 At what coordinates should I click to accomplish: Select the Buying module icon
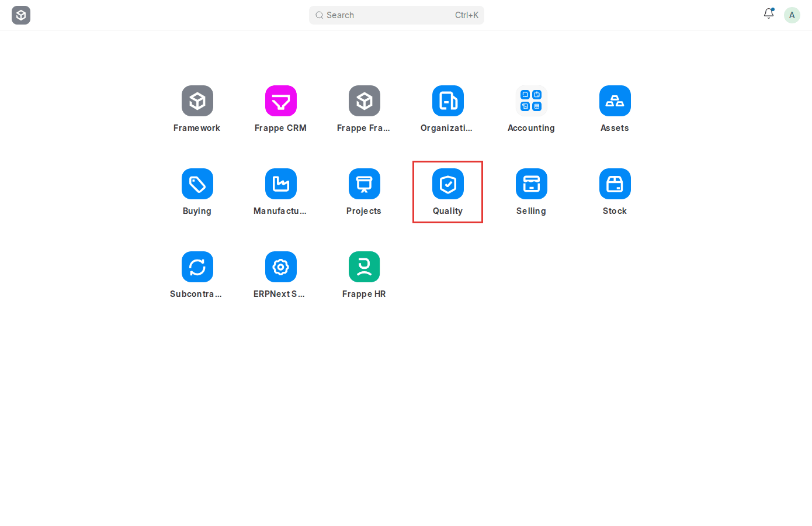(197, 184)
